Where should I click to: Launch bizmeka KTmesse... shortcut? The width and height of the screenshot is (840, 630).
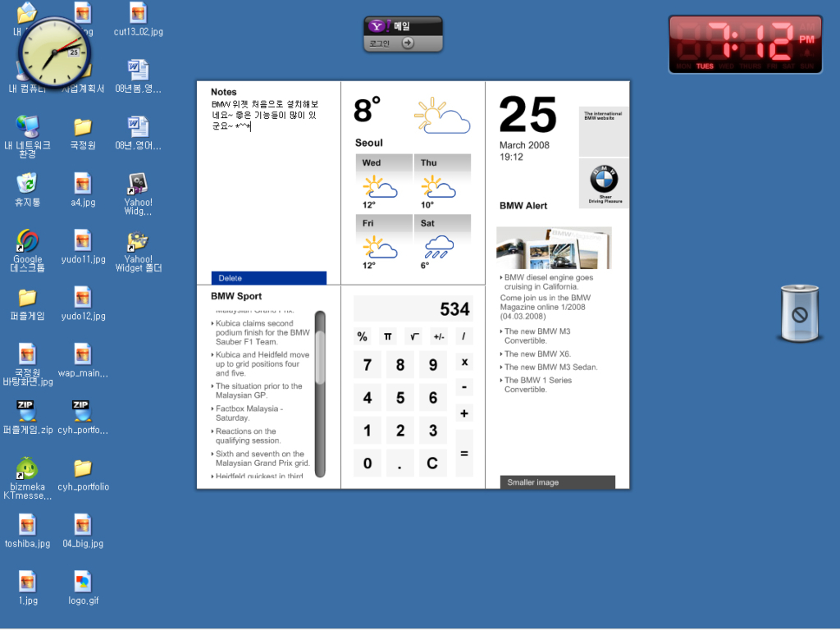(x=27, y=478)
